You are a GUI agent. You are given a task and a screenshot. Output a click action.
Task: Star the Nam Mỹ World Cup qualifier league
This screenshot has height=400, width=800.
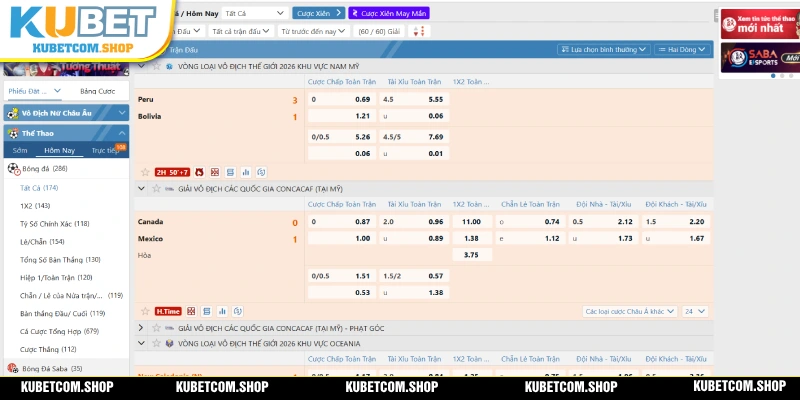(157, 66)
